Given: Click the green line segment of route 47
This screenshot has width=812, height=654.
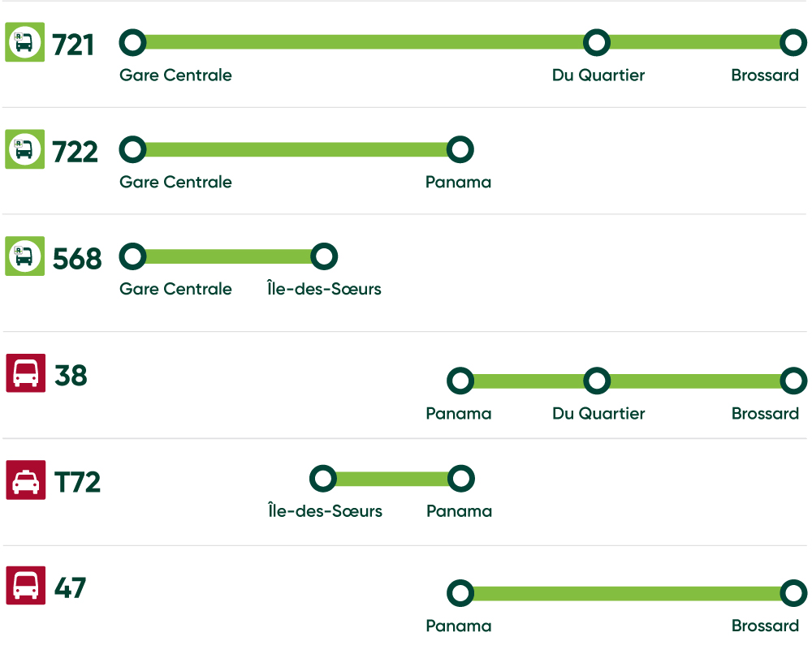Looking at the screenshot, I should tap(627, 593).
